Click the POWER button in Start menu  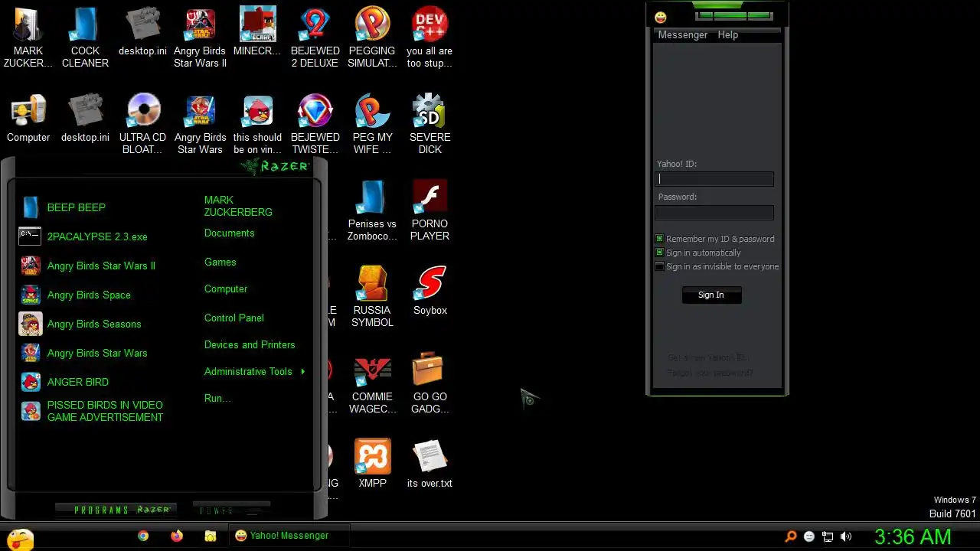click(232, 510)
